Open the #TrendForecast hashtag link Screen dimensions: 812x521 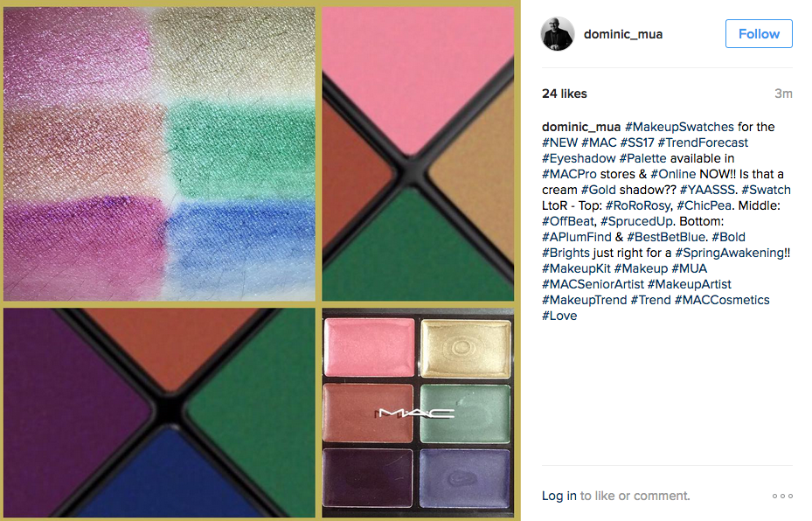(703, 142)
